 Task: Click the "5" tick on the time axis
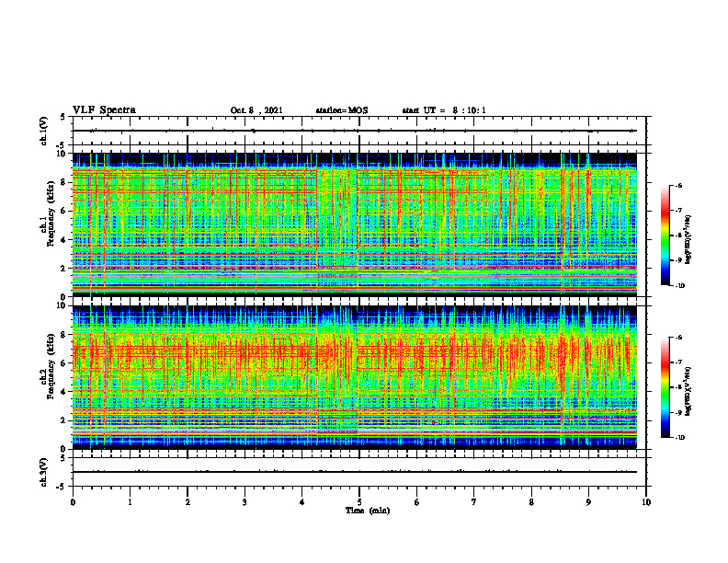[x=359, y=502]
